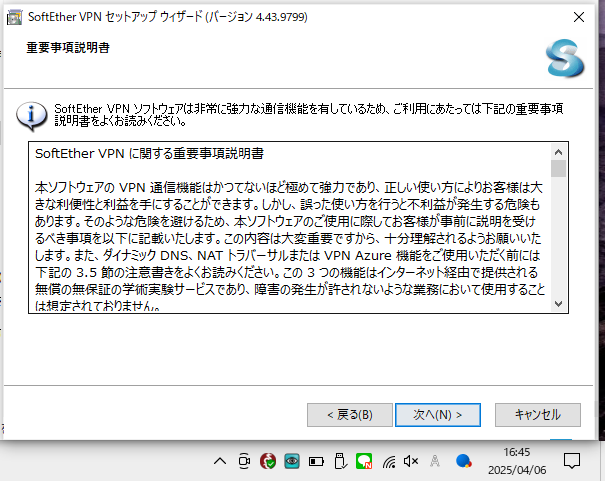This screenshot has width=605, height=481.
Task: Click the muted volume speaker icon
Action: 411,461
